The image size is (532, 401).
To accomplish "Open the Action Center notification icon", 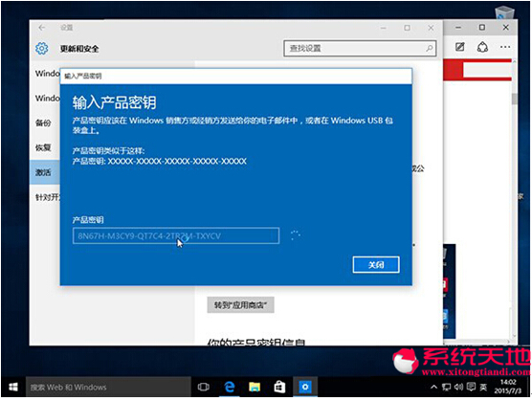I will [x=471, y=387].
